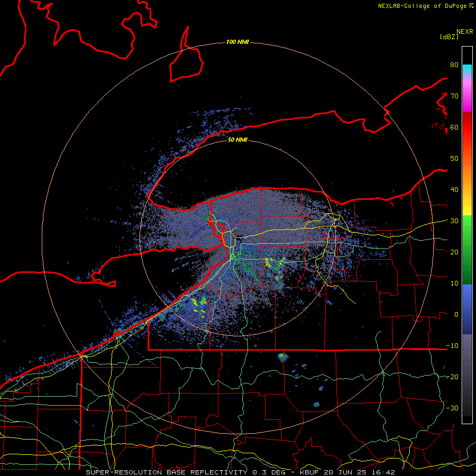Click the KBUF station identifier in the caption

310,472
